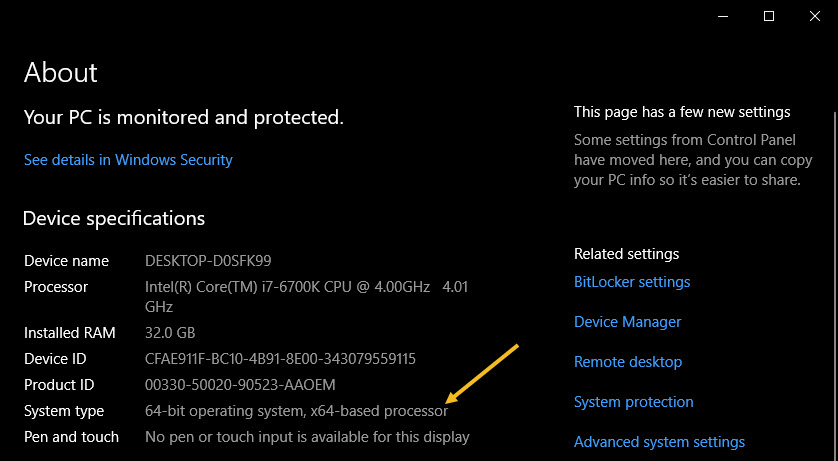
Task: Open Advanced system settings
Action: coord(659,442)
